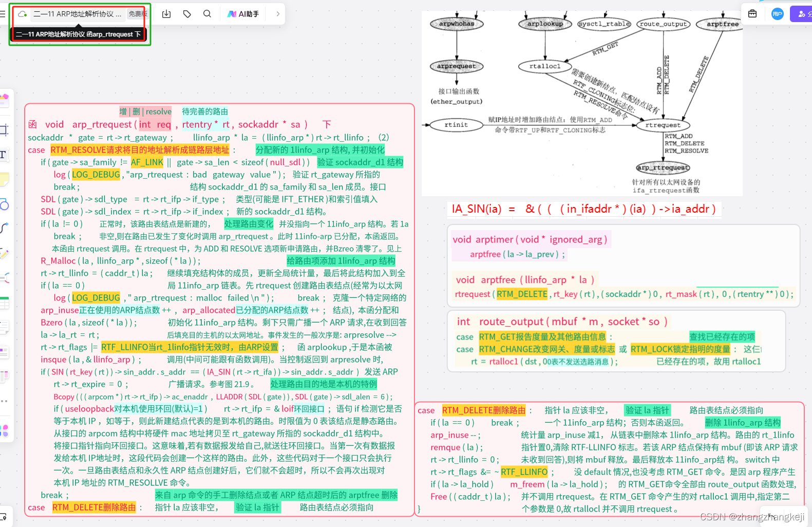Expand the top toolbar chevron
This screenshot has width=812, height=527.
point(278,14)
